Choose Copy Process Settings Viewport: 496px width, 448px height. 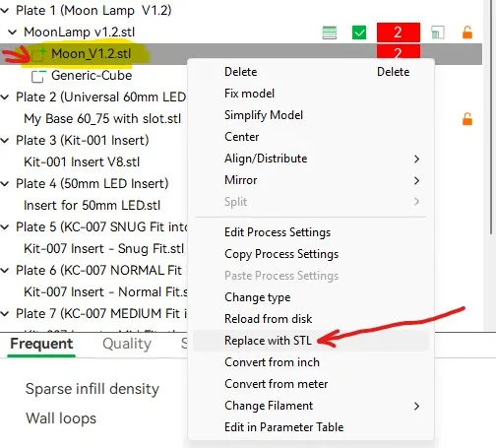(x=311, y=254)
